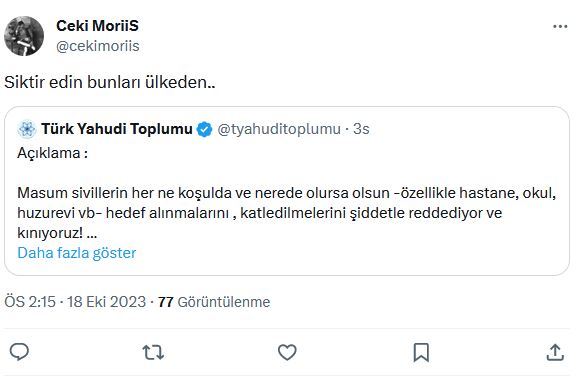Open the Ceki MoriiS display name

coord(97,26)
